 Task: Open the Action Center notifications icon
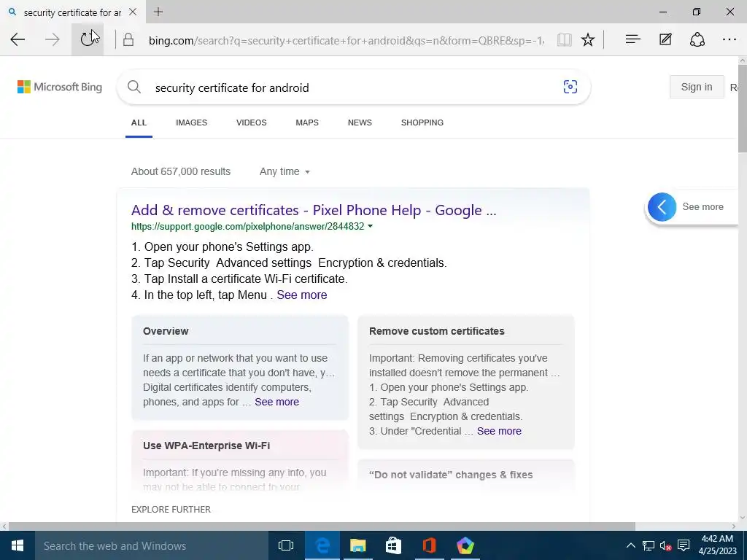(684, 545)
